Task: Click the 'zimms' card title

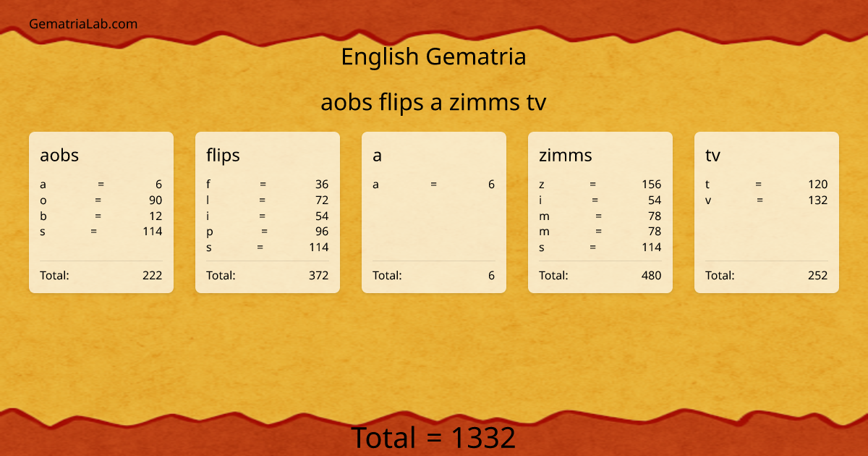Action: (x=566, y=155)
